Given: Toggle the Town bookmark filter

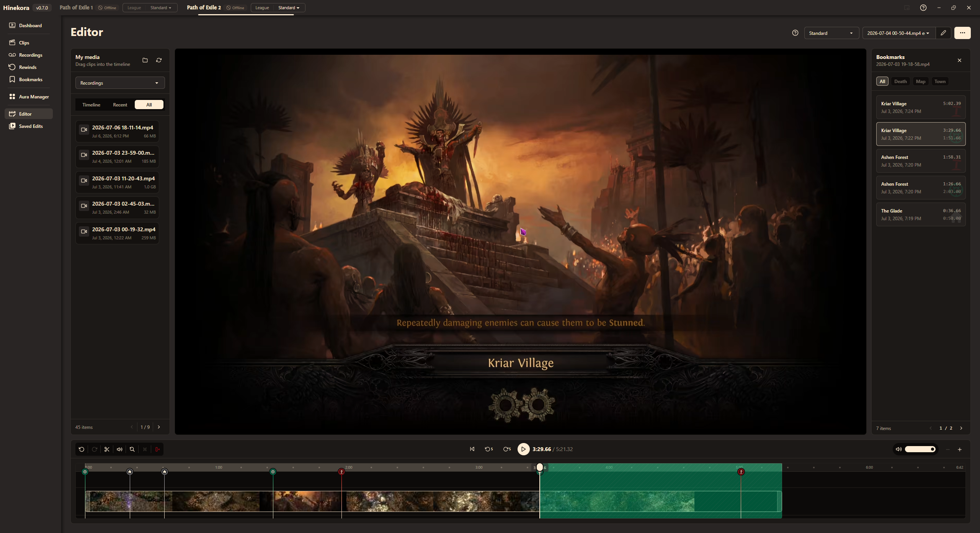Looking at the screenshot, I should point(940,81).
